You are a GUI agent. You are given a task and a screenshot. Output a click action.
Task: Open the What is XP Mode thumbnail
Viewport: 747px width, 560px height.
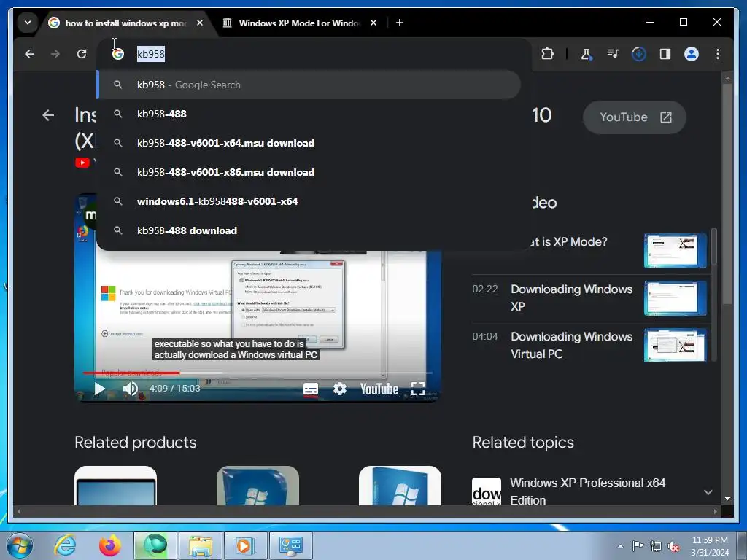pos(675,251)
